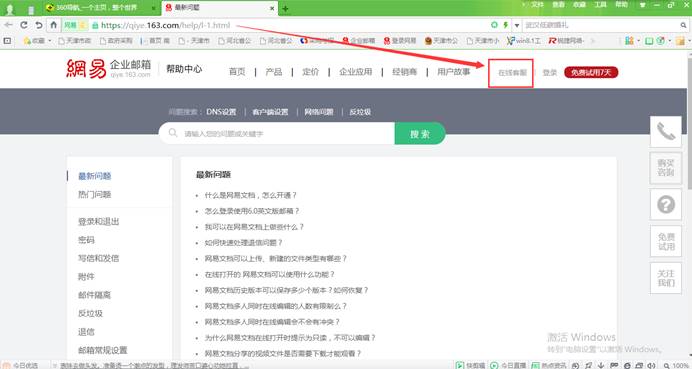Click the 100% zoom control in status bar

pos(676,365)
